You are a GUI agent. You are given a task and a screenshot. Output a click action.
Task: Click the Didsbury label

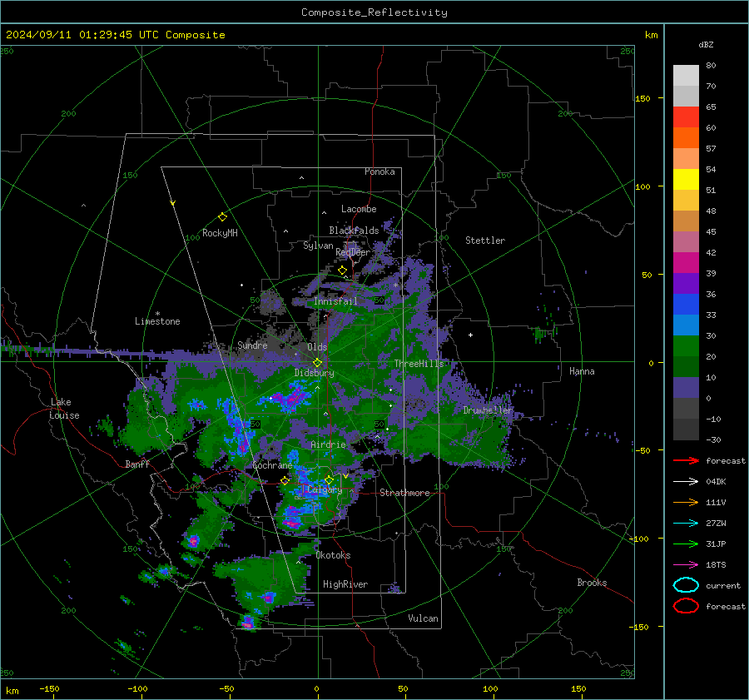click(x=315, y=373)
